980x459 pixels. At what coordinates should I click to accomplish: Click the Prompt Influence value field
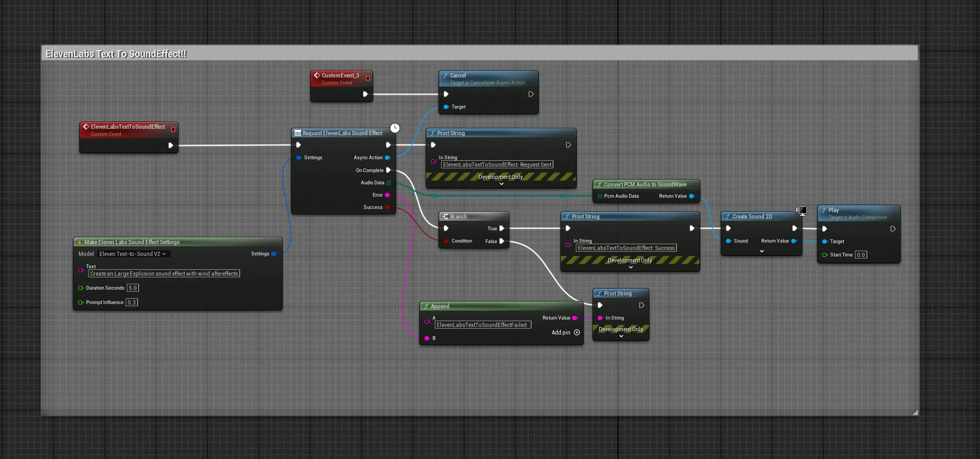coord(132,302)
